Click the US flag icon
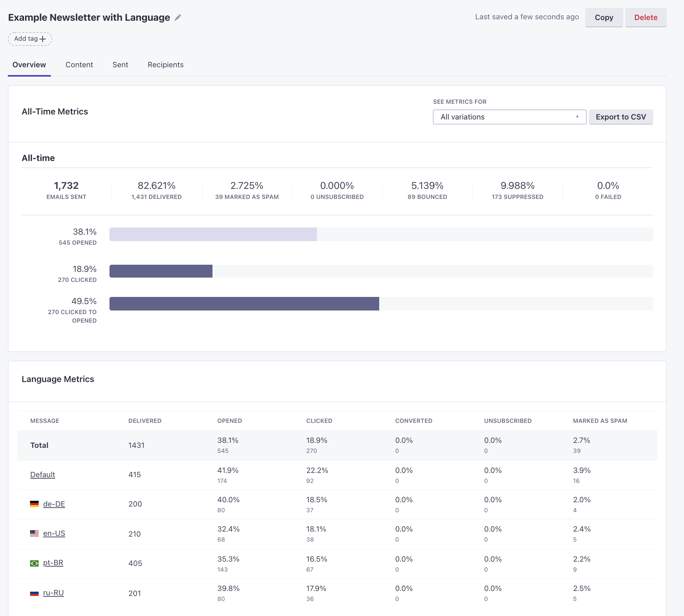 pyautogui.click(x=34, y=533)
